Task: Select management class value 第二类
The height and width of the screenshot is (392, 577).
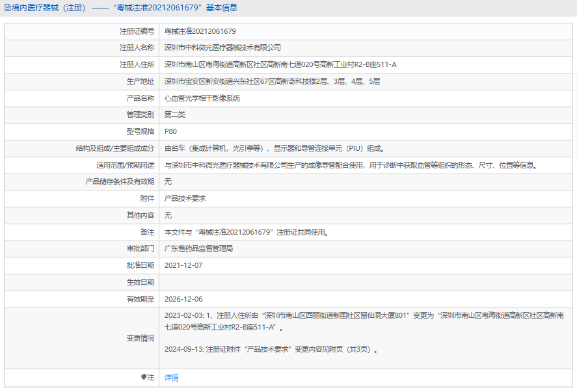Action: point(175,114)
